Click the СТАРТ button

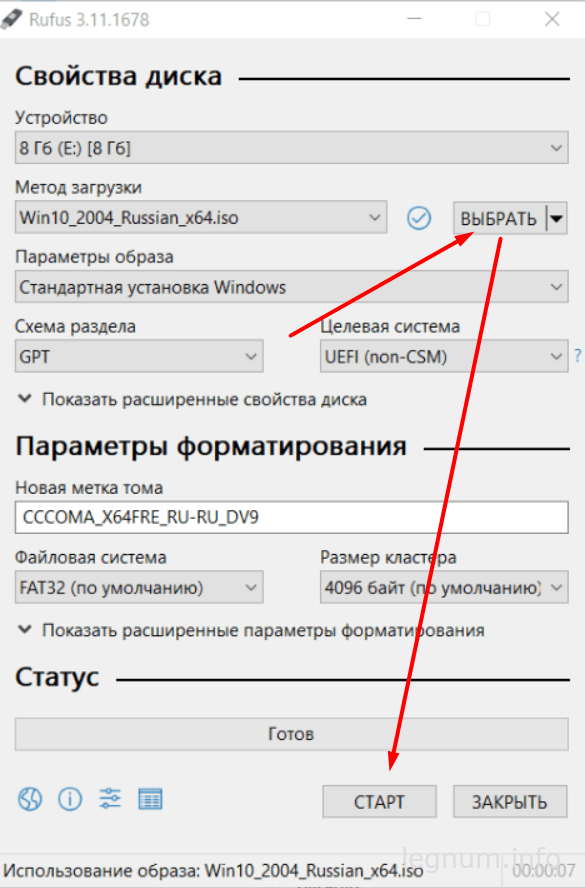379,801
